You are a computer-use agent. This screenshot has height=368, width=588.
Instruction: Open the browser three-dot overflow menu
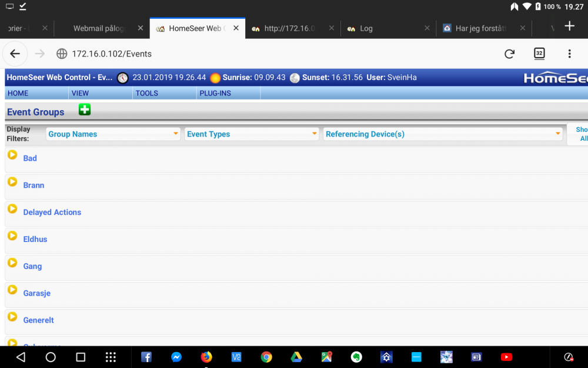pos(569,54)
